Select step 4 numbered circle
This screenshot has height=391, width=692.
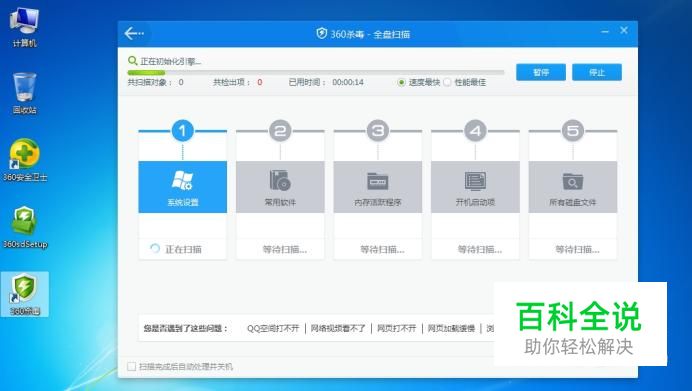475,131
